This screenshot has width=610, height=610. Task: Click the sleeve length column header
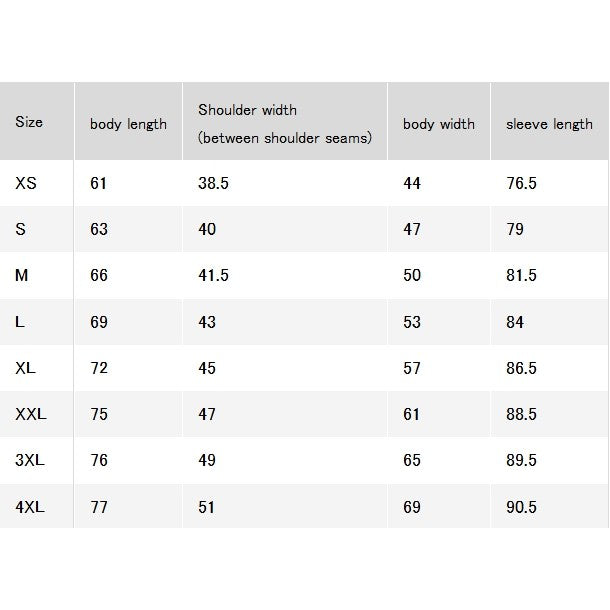click(549, 124)
